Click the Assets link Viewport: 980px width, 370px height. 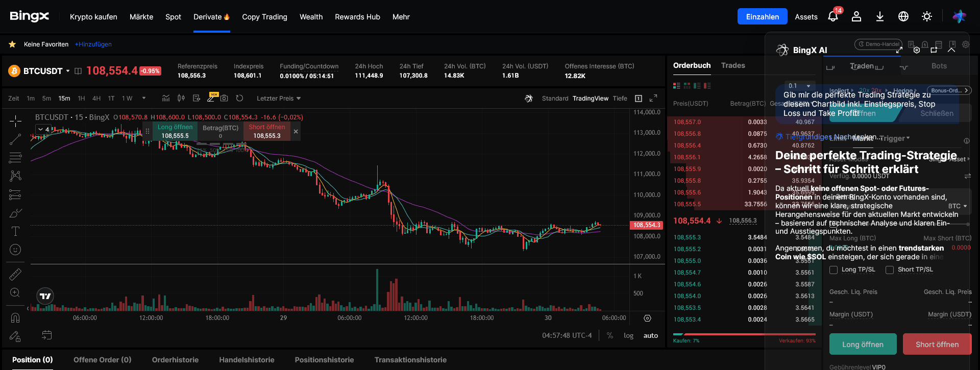tap(806, 17)
